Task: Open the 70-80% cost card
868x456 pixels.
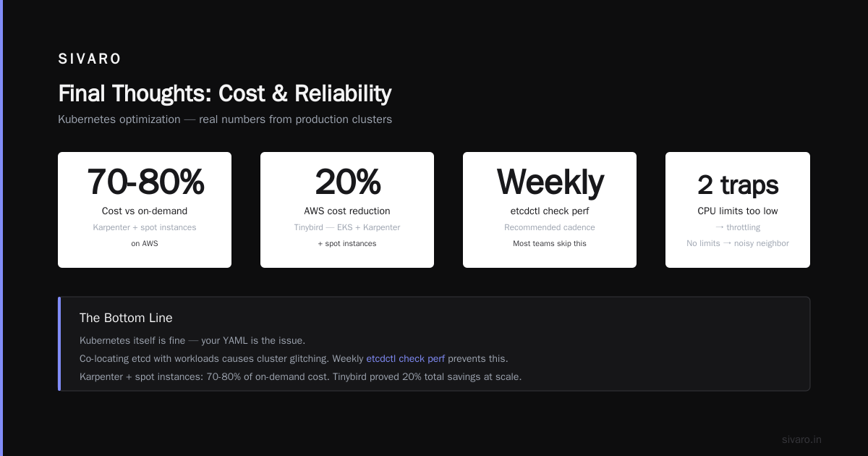Action: 145,210
